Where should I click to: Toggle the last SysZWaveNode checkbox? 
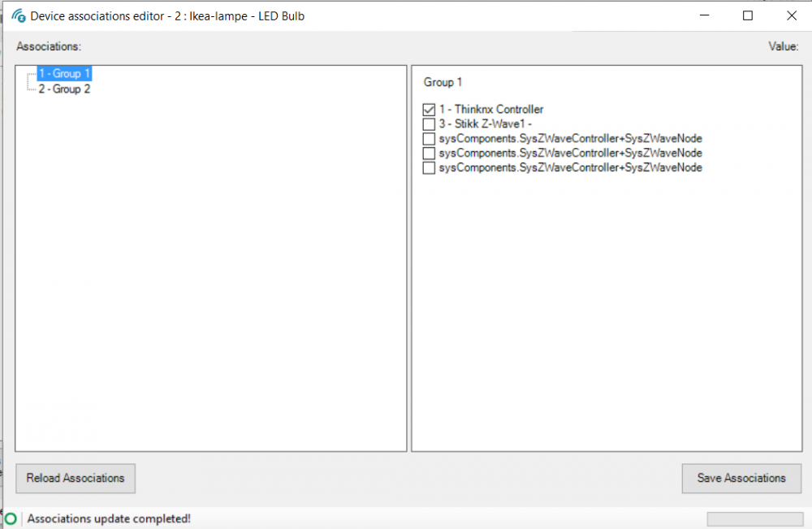coord(429,168)
